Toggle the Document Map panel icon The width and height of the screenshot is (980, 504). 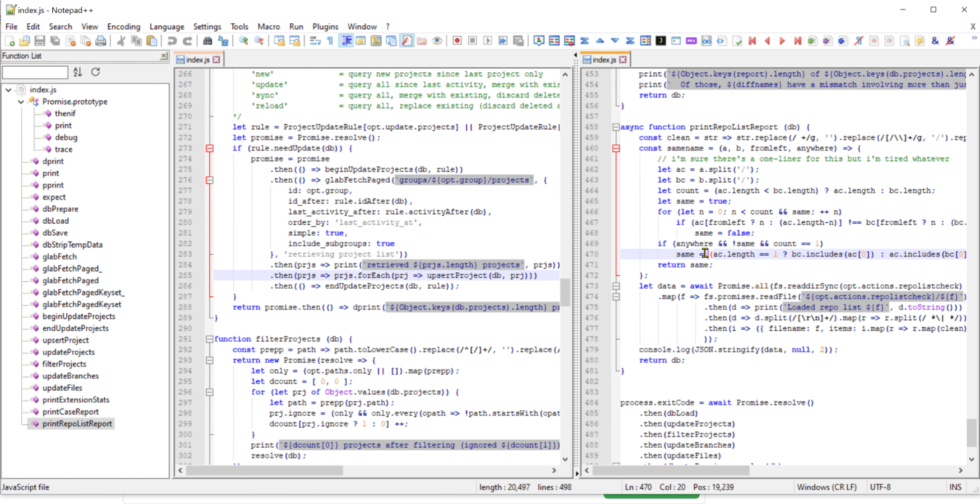point(376,41)
